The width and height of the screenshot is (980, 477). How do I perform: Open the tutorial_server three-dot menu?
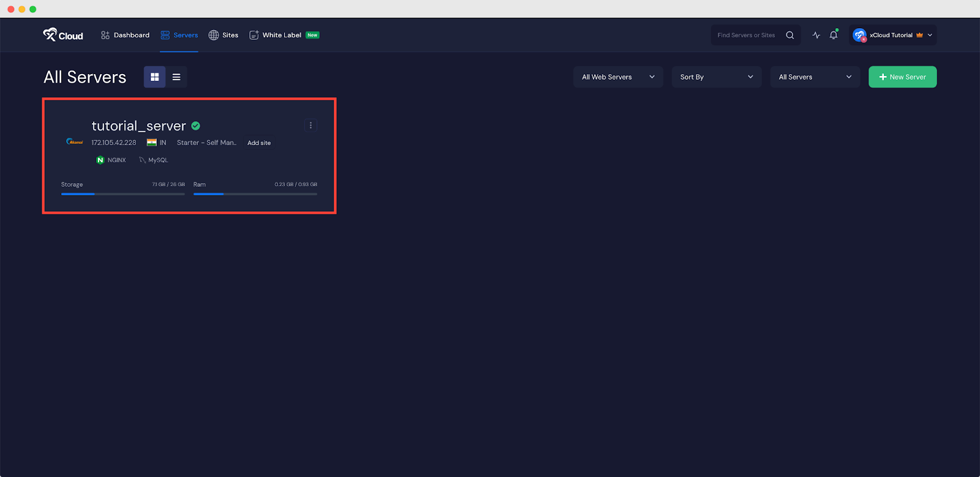311,126
